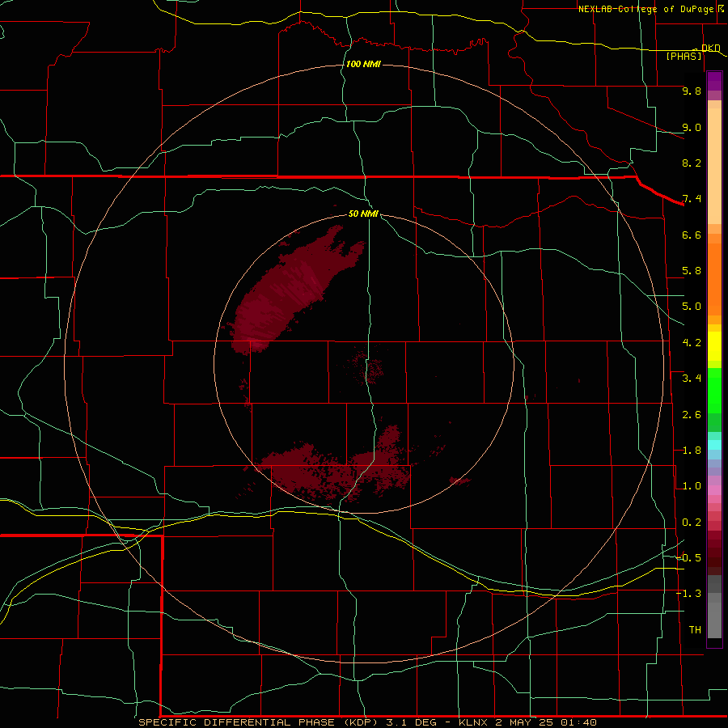Click the gray swatch beside TH
The height and width of the screenshot is (728, 728).
pos(714,620)
